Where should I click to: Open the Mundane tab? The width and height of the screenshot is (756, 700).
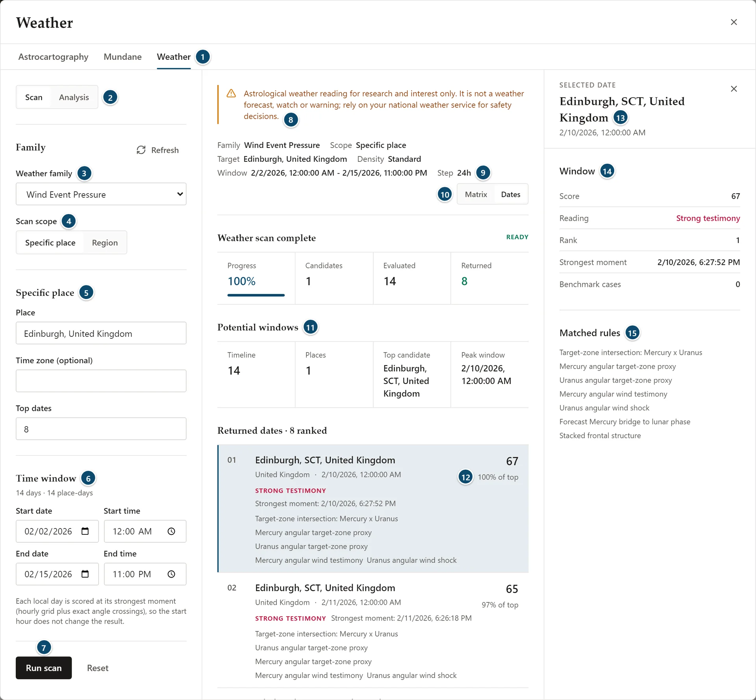pyautogui.click(x=122, y=57)
